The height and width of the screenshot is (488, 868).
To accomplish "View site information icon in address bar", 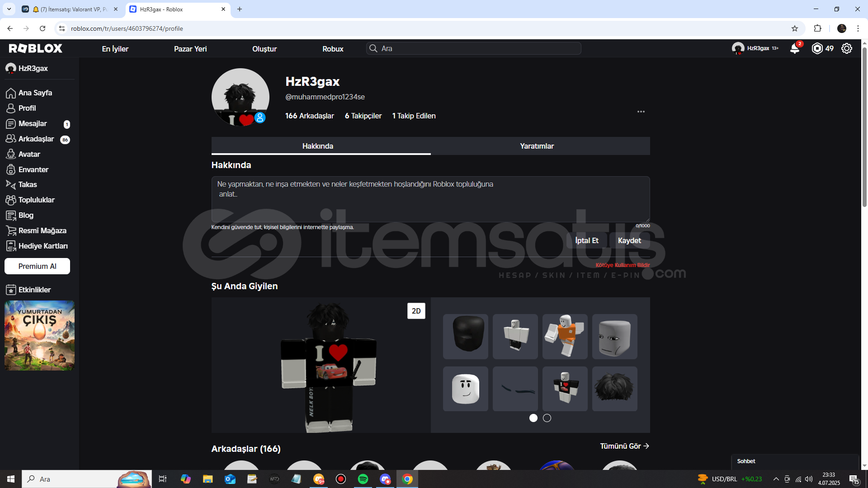I will pos(62,28).
